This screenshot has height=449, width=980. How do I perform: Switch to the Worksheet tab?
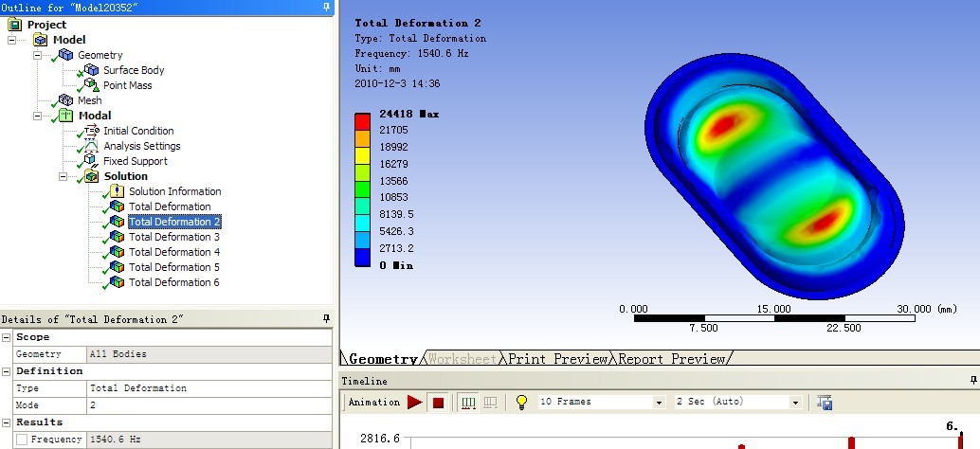(462, 358)
